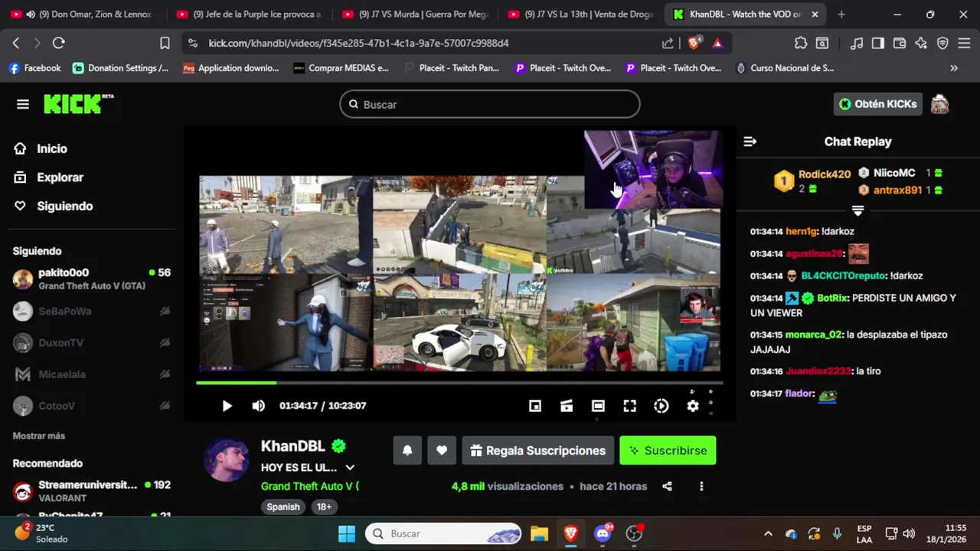Open the user profile avatar menu
The image size is (980, 551).
pos(939,104)
